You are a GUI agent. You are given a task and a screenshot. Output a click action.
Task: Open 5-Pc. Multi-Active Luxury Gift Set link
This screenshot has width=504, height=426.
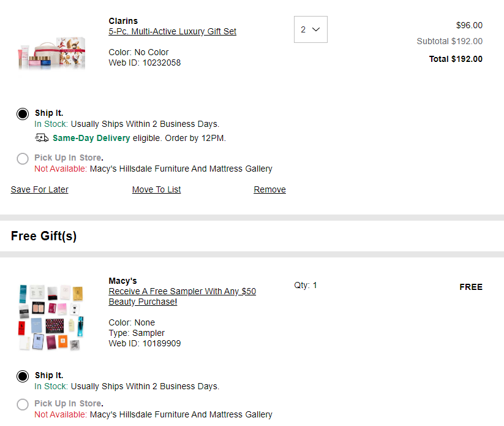click(172, 31)
